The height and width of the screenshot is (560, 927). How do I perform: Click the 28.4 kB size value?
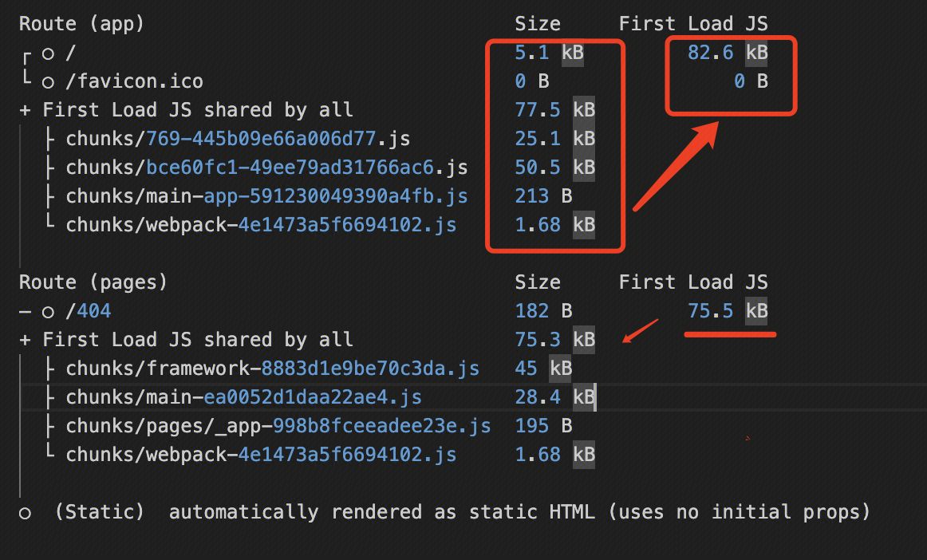click(x=554, y=397)
